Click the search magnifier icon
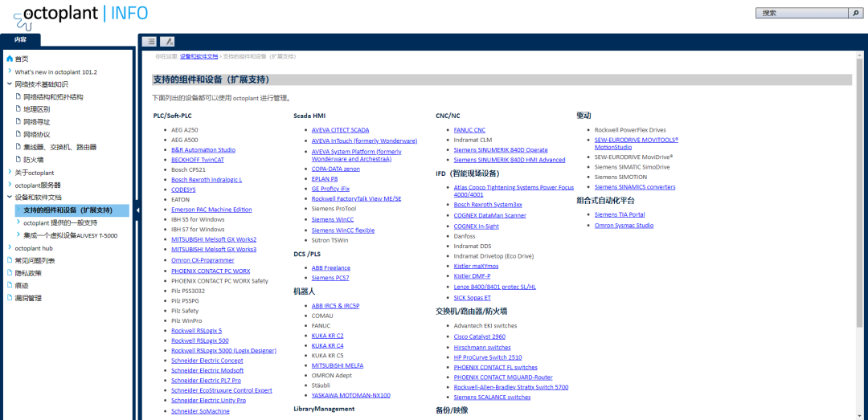Screen dimensions: 868x420 click(854, 13)
